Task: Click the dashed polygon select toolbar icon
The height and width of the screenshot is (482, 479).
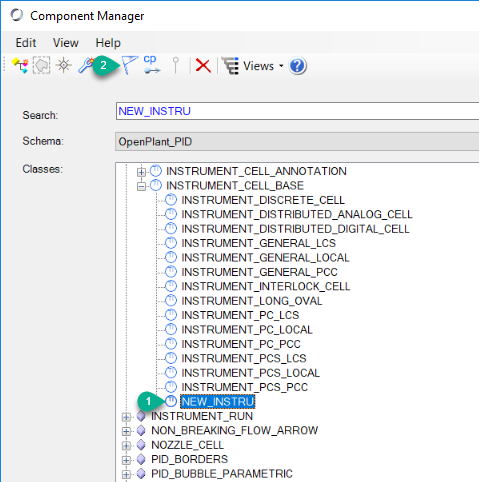Action: coord(41,65)
